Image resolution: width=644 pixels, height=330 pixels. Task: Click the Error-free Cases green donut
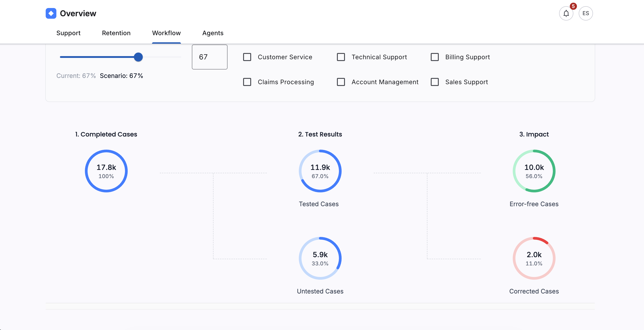[534, 171]
